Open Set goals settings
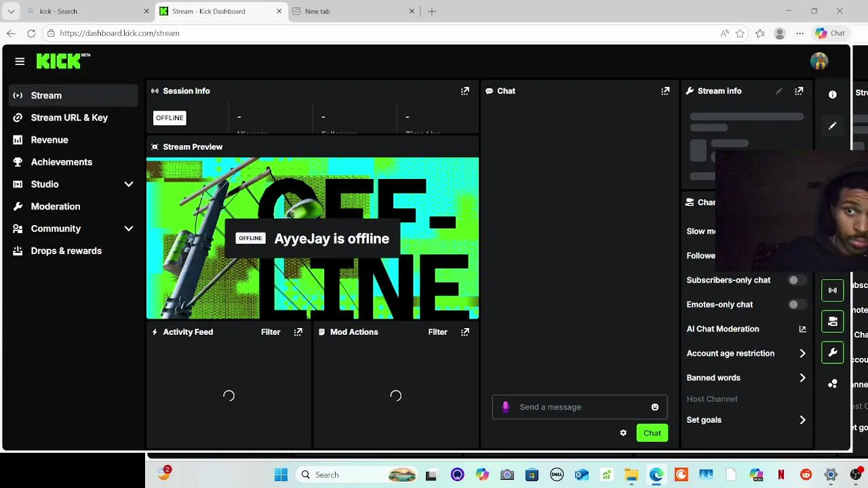868x488 pixels. (x=746, y=420)
